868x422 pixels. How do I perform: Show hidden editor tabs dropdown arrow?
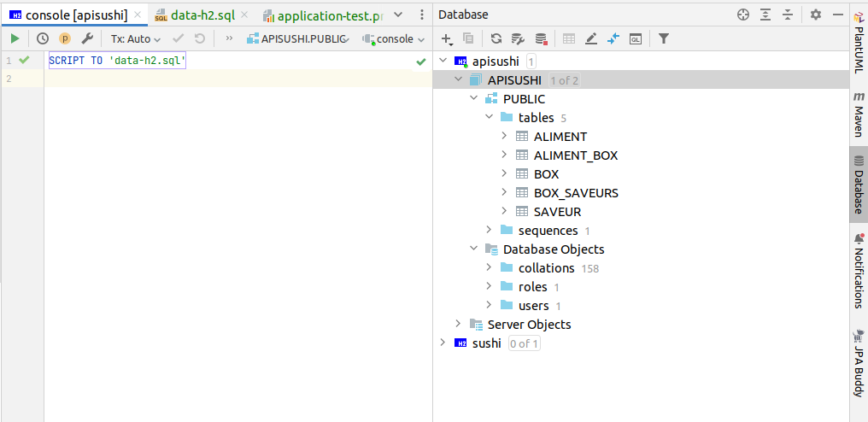pyautogui.click(x=398, y=15)
